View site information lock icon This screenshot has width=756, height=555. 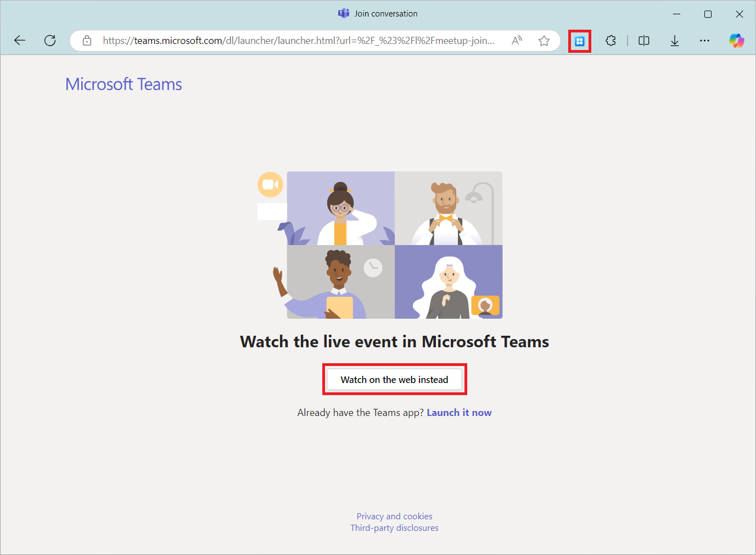pyautogui.click(x=87, y=41)
